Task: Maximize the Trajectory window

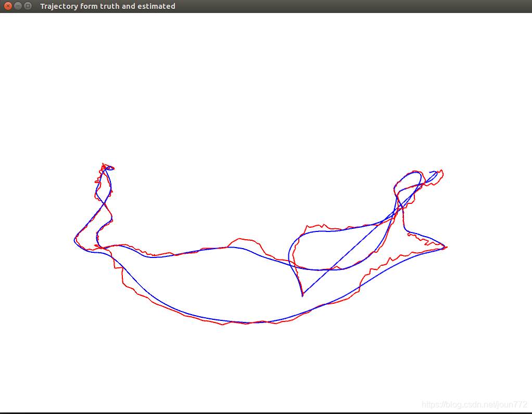Action: (28, 6)
